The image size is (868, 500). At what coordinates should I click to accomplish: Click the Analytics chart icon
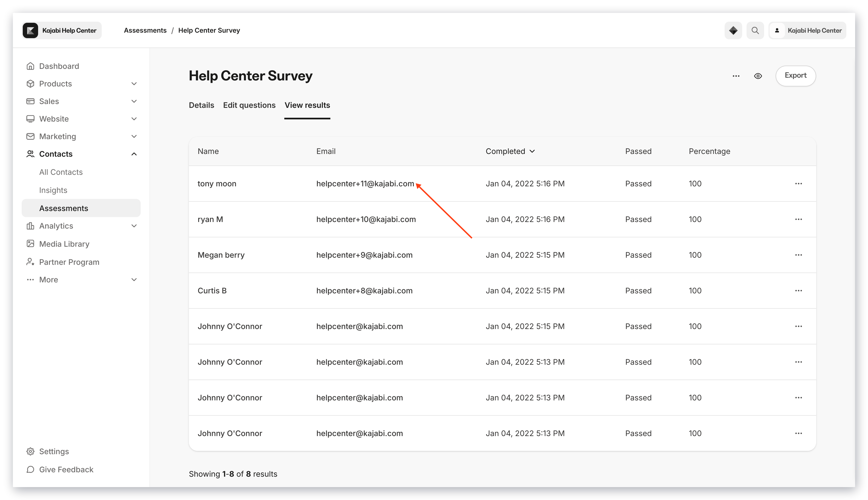[x=30, y=226]
